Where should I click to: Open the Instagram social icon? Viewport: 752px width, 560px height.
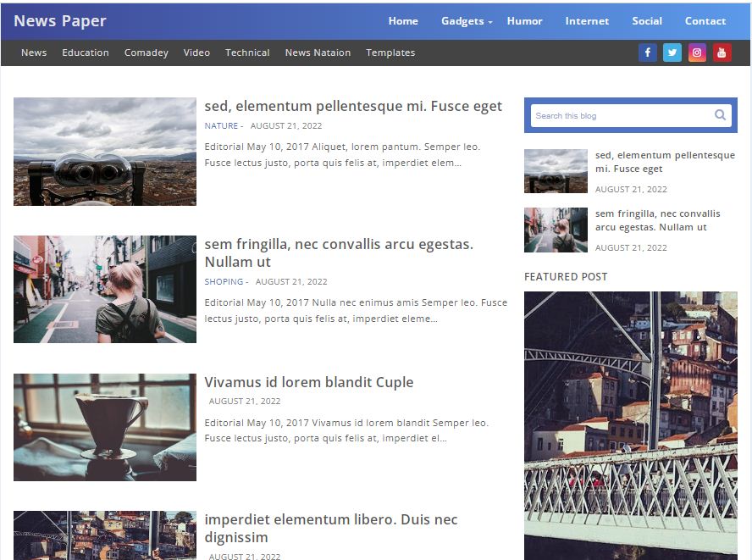pos(697,53)
